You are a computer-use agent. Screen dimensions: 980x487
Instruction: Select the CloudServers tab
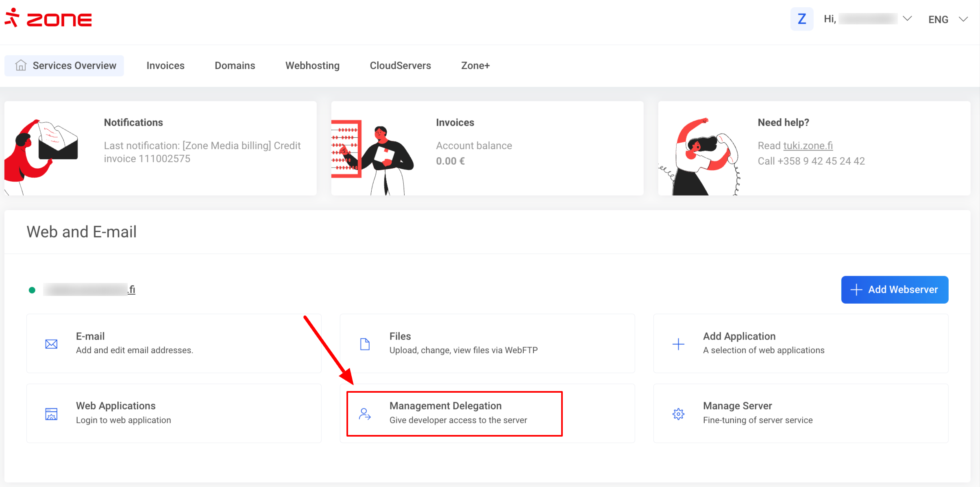(400, 65)
